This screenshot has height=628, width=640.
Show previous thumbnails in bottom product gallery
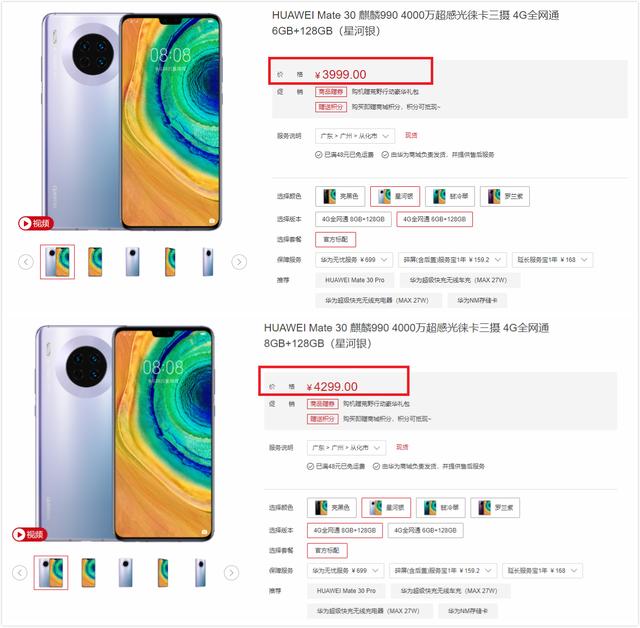pyautogui.click(x=20, y=573)
